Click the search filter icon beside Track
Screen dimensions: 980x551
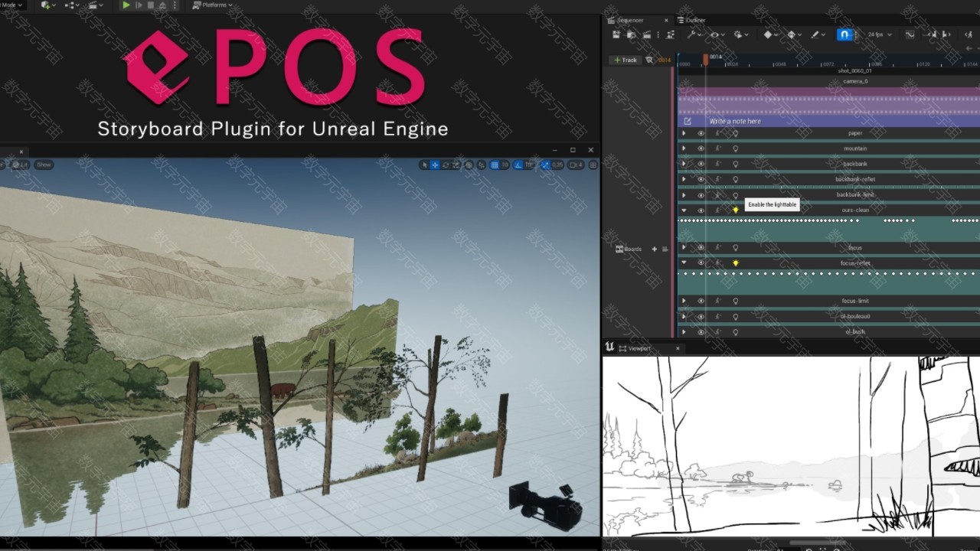pos(649,60)
